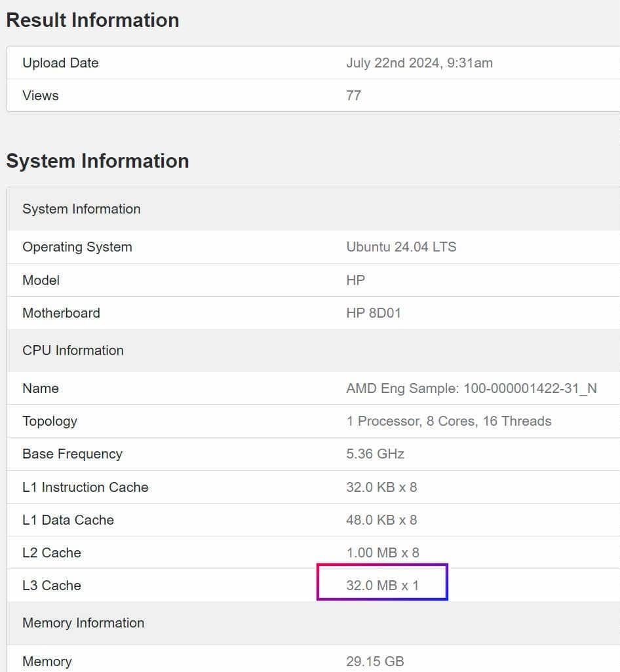Screen dimensions: 620x672
Task: Select the Result Information heading
Action: pos(92,20)
